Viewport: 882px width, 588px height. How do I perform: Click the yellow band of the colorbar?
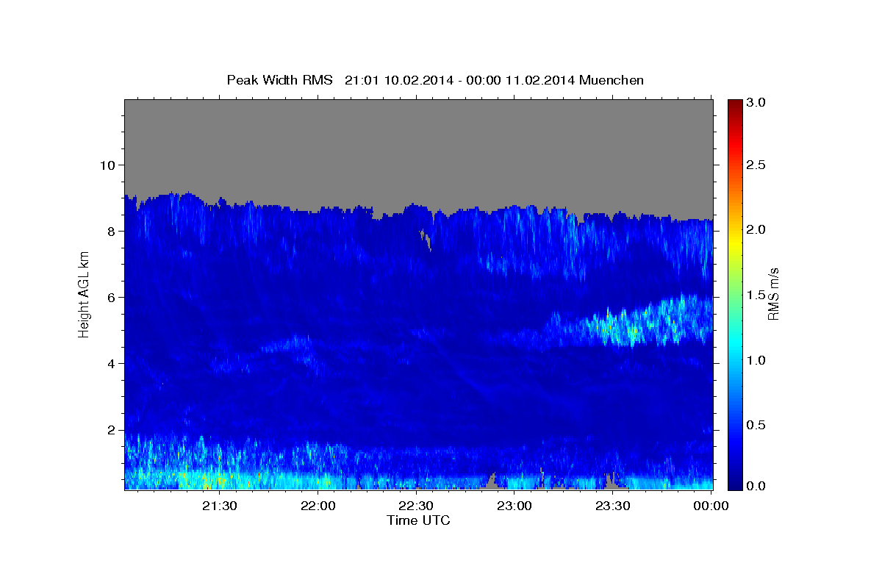tap(734, 243)
